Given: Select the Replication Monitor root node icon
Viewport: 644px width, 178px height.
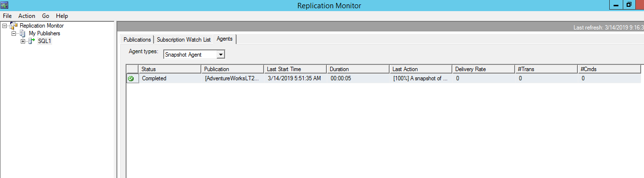Looking at the screenshot, I should tap(14, 26).
